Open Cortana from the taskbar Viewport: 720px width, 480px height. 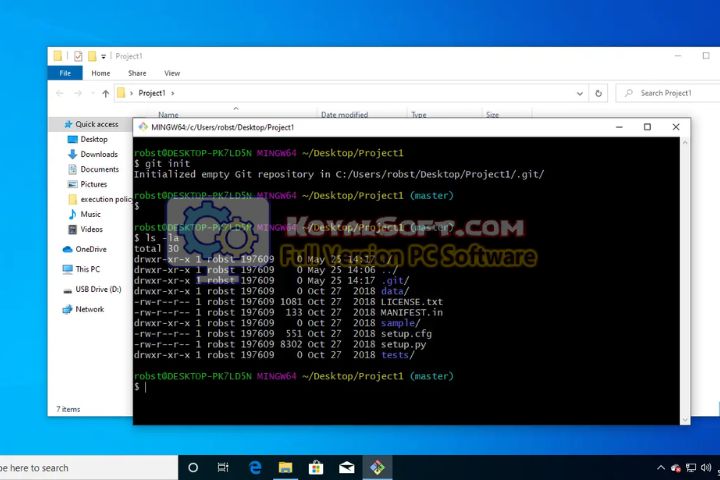[x=193, y=468]
